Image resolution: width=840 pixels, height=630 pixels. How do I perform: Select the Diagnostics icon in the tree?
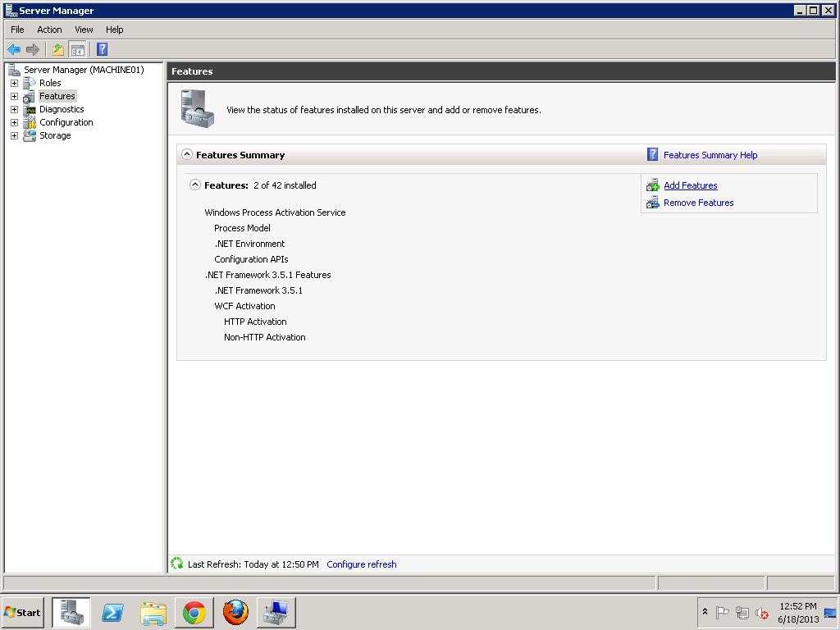(x=28, y=108)
